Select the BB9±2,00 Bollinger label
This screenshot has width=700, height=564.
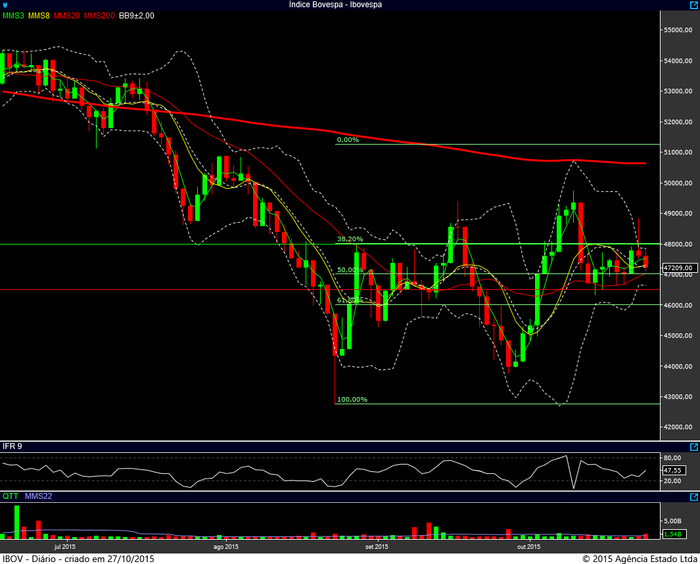point(137,16)
